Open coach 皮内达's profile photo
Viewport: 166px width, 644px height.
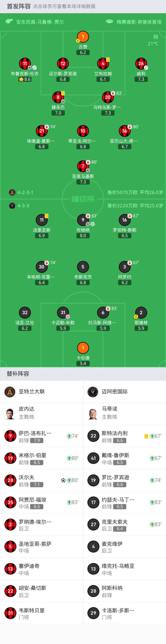click(10, 413)
